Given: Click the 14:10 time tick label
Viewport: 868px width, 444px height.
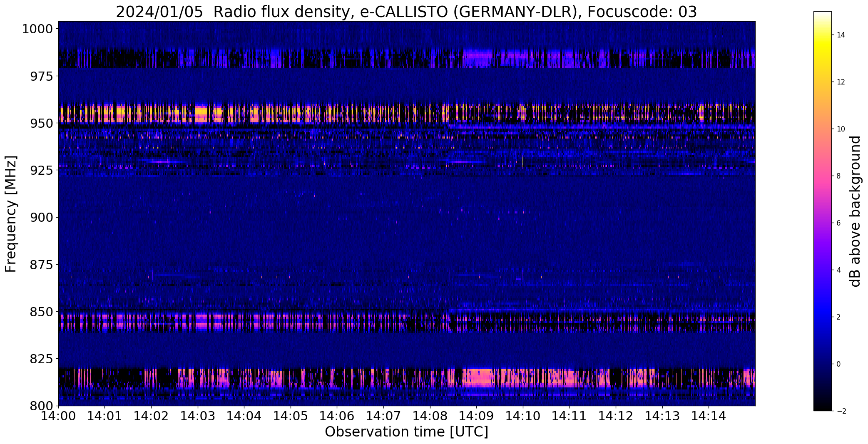Looking at the screenshot, I should [x=523, y=416].
